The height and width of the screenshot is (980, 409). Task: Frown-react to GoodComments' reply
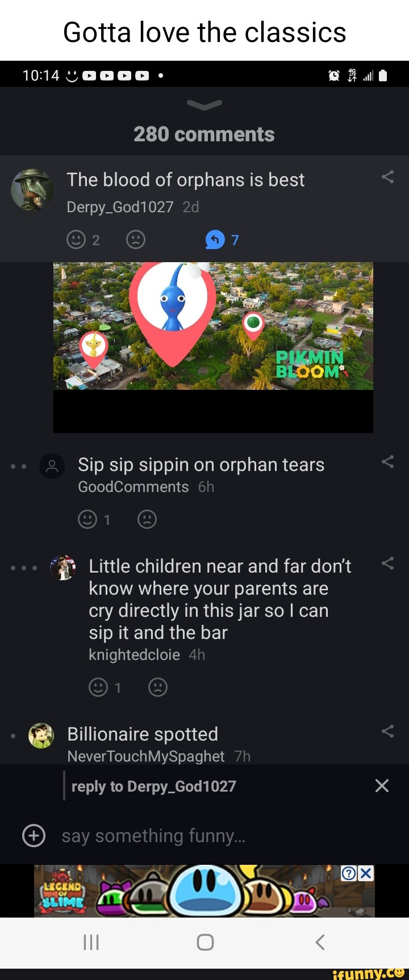coord(147,519)
